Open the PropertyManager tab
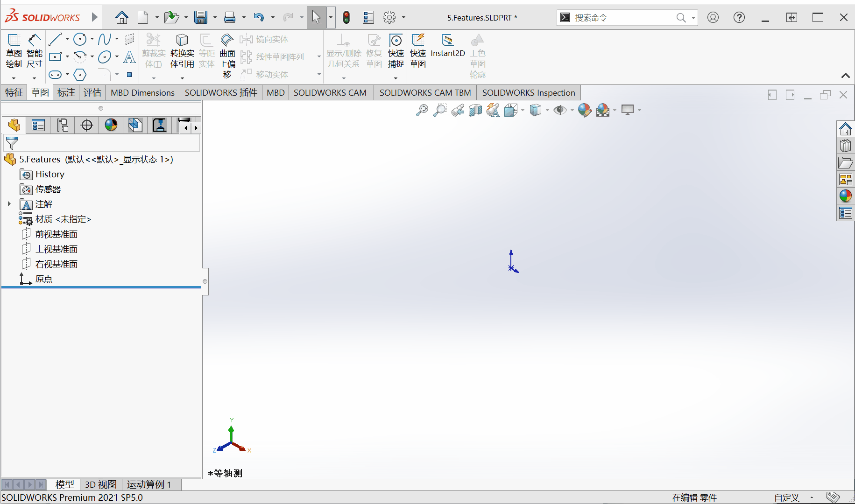 38,125
